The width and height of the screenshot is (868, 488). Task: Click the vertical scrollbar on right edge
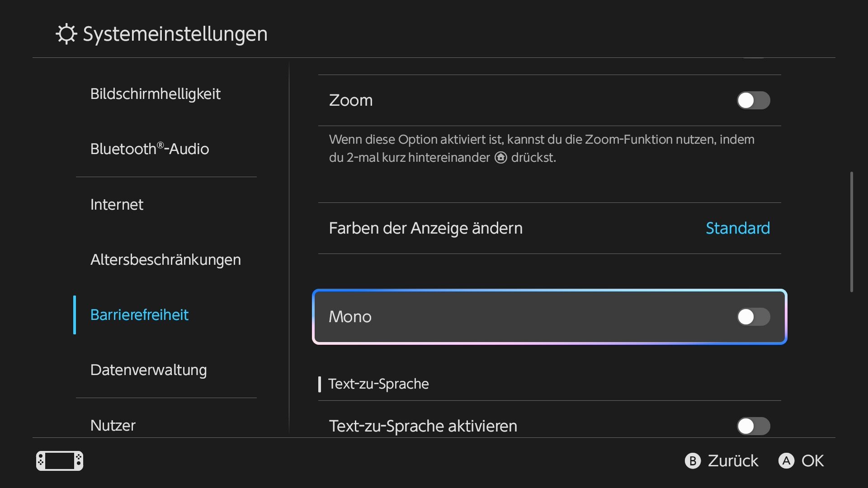(852, 232)
